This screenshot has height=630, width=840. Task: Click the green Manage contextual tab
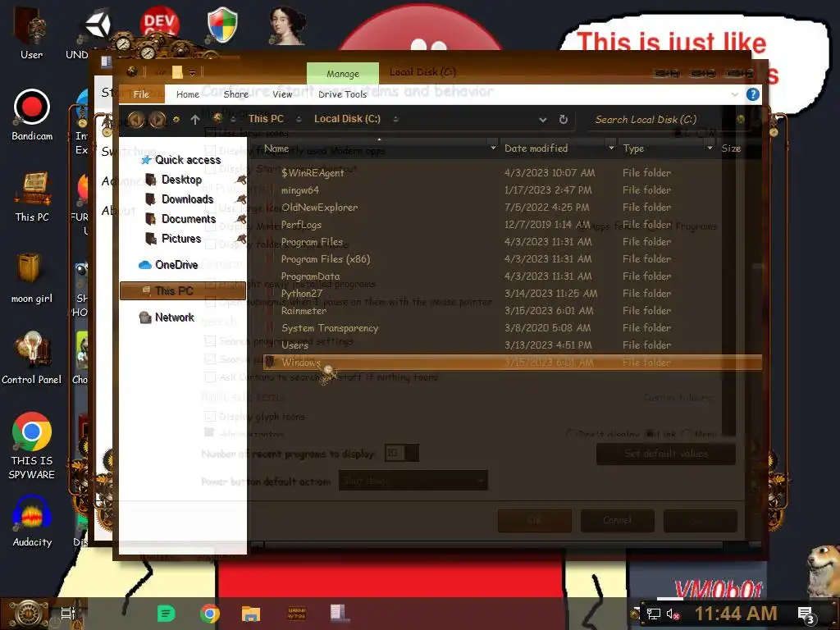pos(343,73)
